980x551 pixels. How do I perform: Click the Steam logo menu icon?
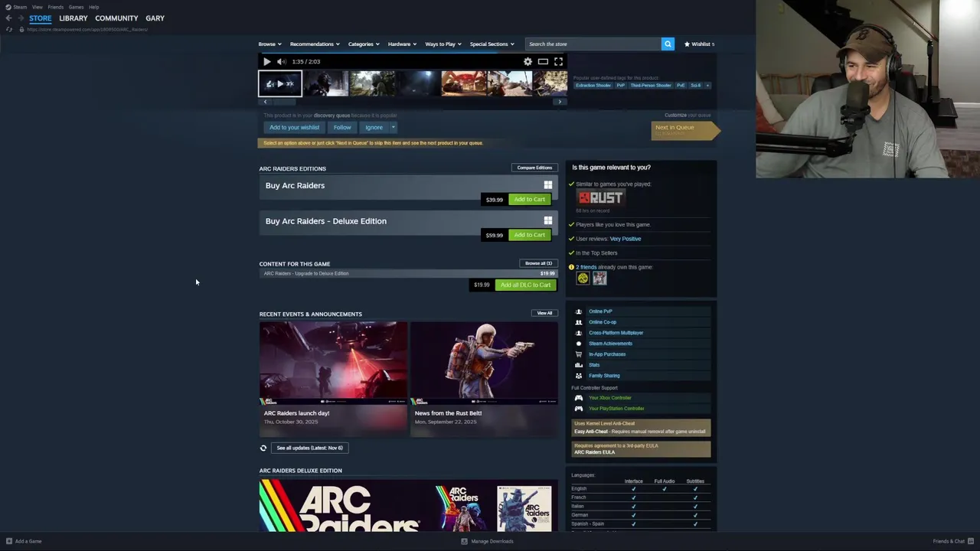pos(9,7)
